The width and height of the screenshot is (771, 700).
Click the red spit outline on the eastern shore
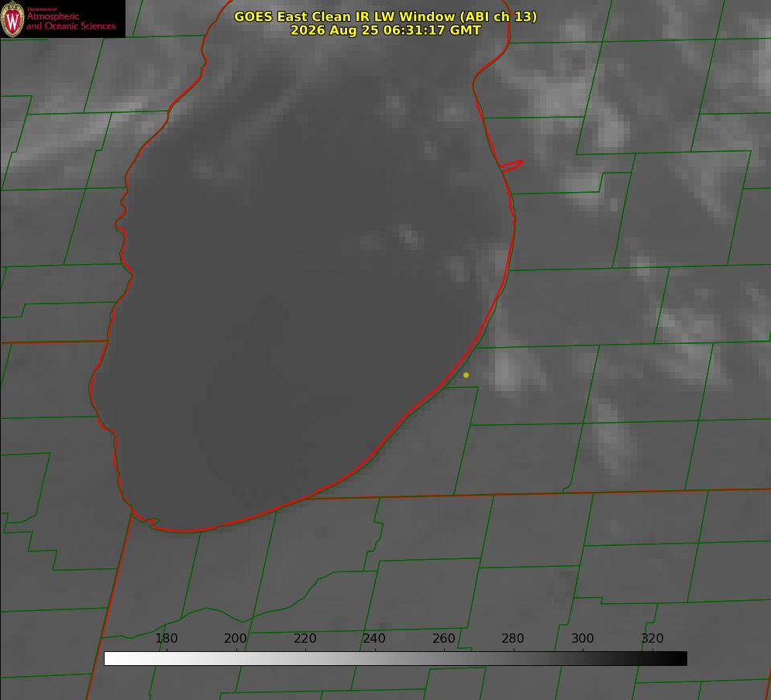click(x=511, y=166)
